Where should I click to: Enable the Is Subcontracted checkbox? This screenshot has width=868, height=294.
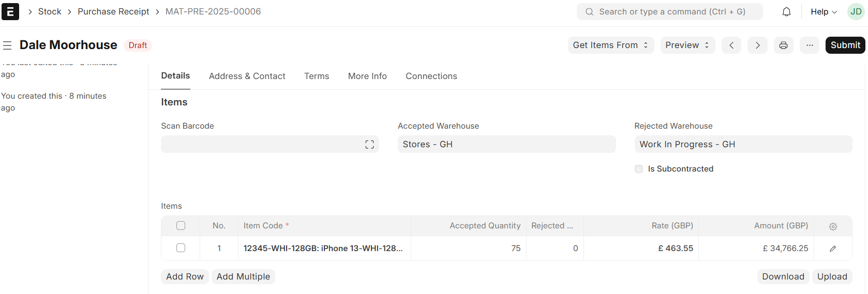pyautogui.click(x=639, y=169)
